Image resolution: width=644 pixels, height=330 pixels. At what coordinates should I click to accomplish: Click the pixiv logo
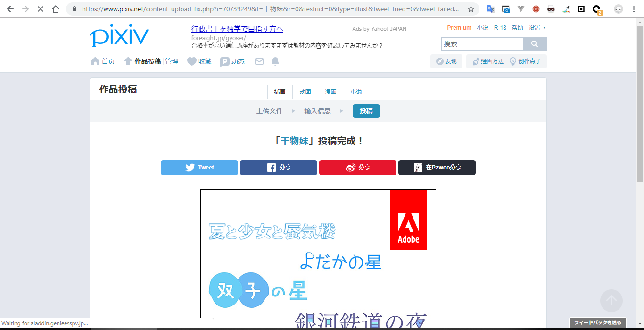pos(119,35)
